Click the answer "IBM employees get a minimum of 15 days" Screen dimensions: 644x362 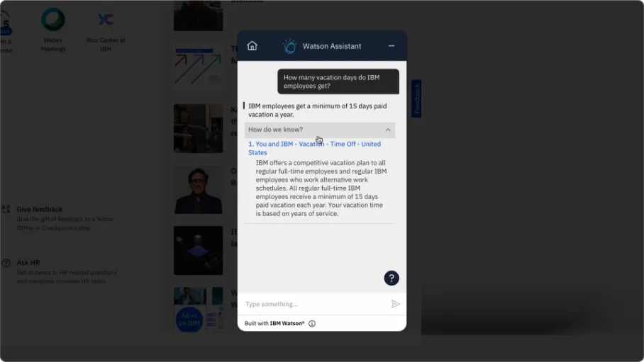click(318, 110)
